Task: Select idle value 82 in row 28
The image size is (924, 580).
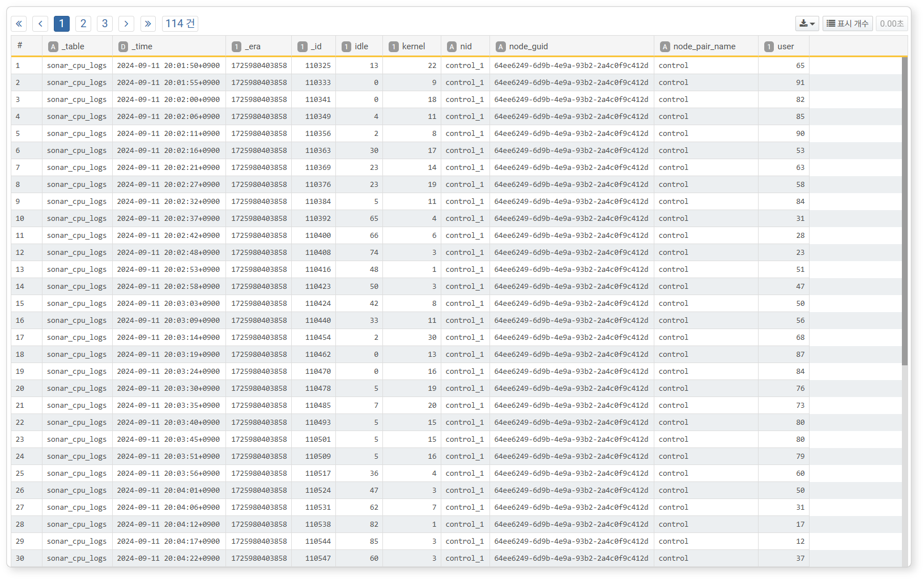Action: coord(374,524)
